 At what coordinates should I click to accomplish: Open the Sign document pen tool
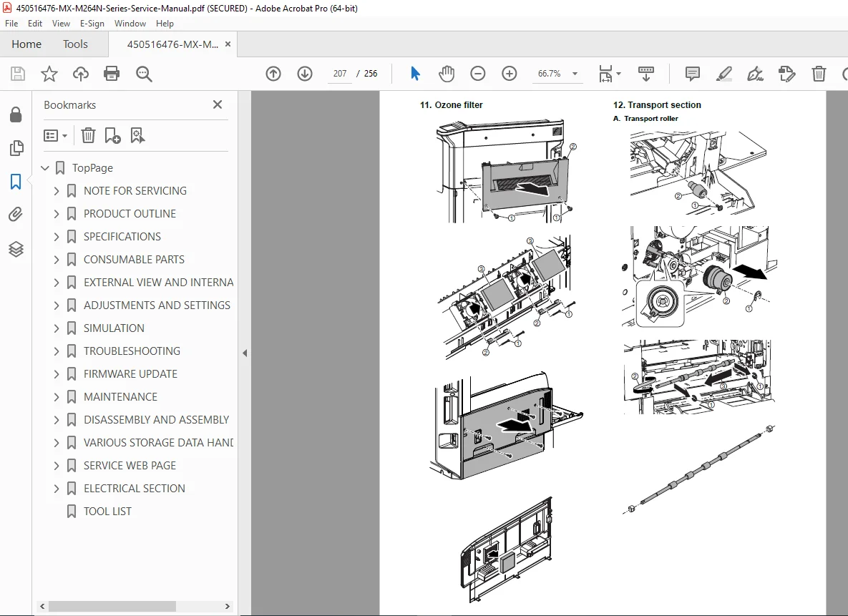pos(755,74)
